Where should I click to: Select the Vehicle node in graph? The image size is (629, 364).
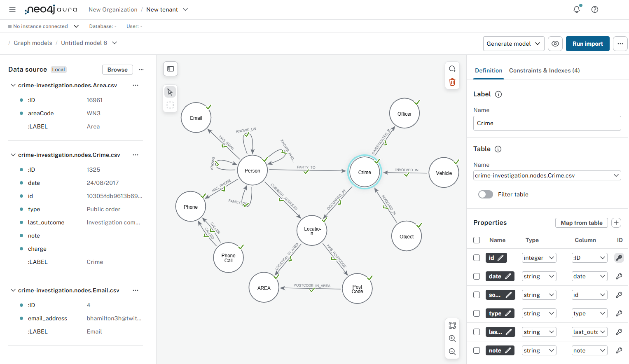[444, 173]
